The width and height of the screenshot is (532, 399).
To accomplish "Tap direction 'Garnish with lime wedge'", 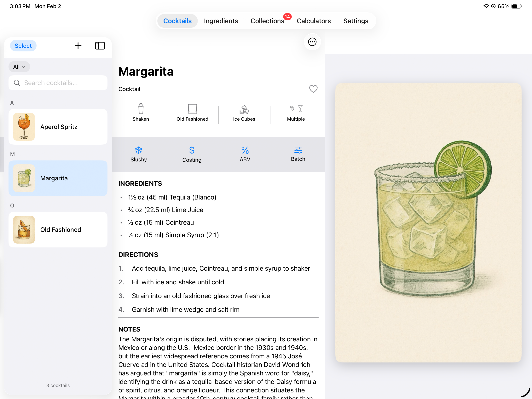I will [x=185, y=309].
